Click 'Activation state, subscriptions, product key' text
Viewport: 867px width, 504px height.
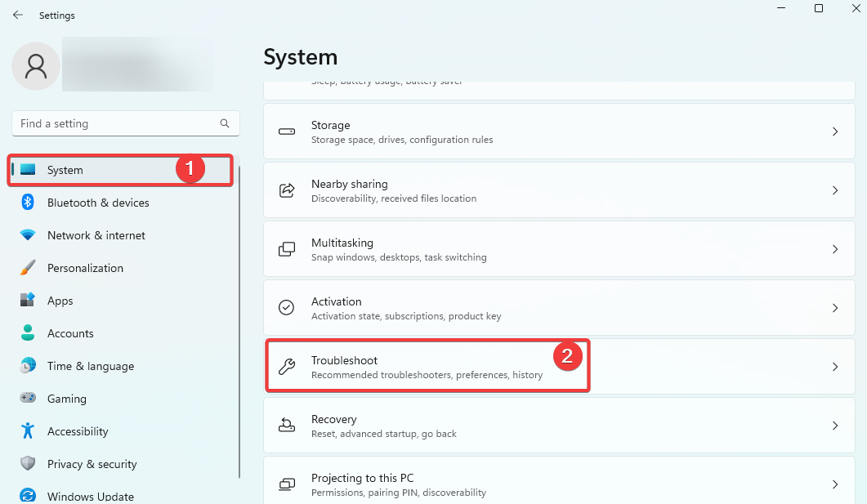[406, 316]
